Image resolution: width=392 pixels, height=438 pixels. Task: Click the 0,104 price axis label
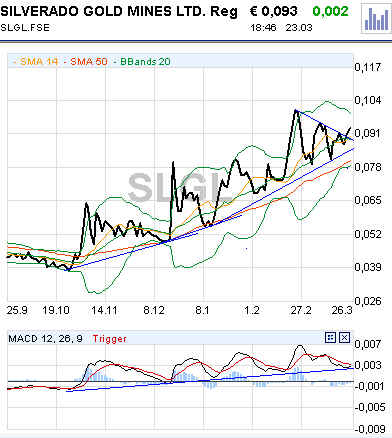[368, 100]
